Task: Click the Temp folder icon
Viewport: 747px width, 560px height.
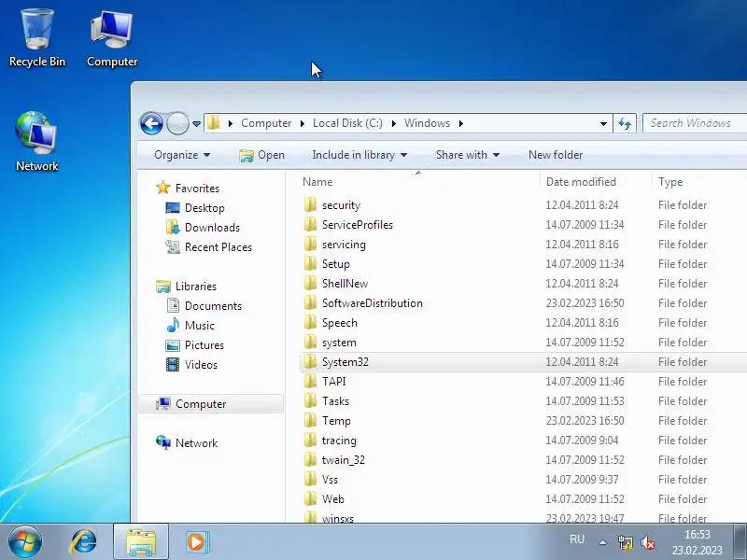Action: click(310, 421)
